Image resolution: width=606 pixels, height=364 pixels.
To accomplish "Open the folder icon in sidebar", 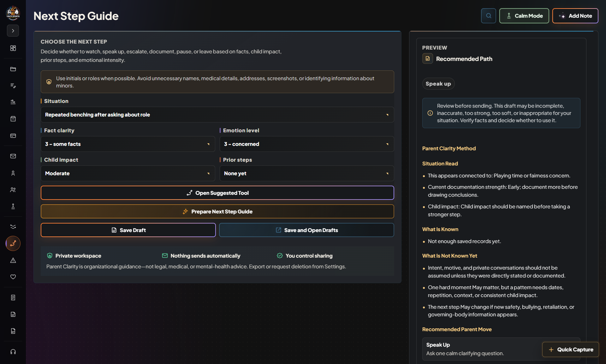I will pos(13,69).
